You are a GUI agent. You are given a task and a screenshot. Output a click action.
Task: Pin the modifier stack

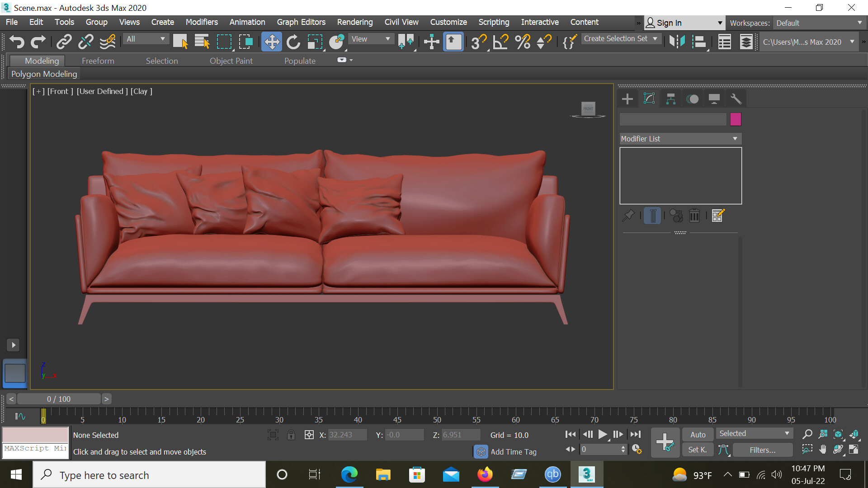[x=628, y=216]
